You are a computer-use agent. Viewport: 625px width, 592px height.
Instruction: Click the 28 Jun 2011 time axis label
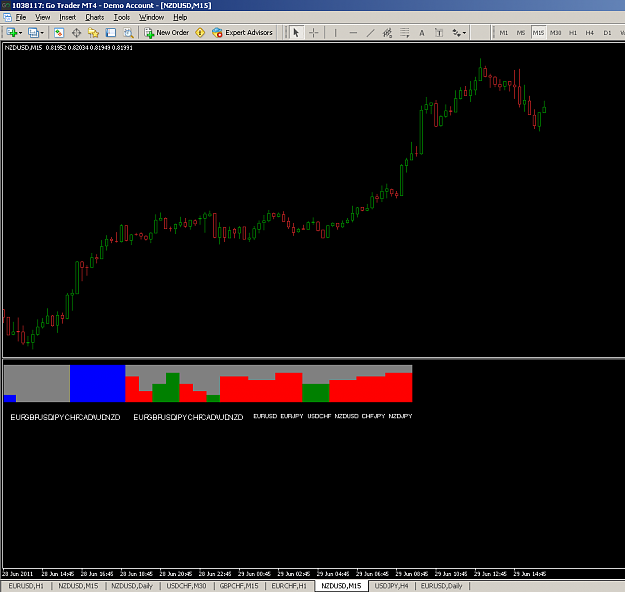pos(18,574)
